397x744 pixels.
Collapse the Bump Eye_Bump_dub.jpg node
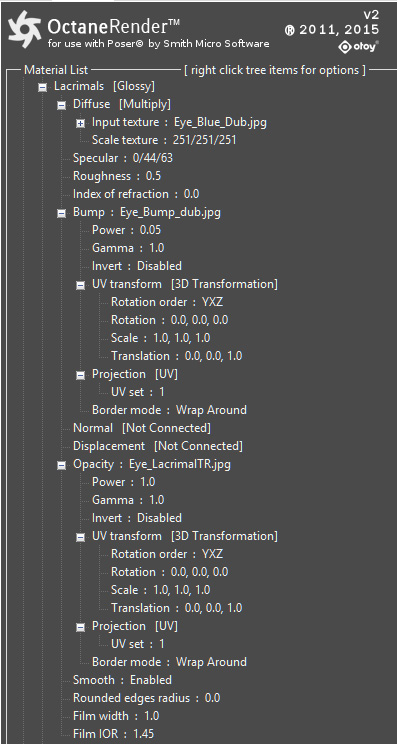(x=62, y=213)
